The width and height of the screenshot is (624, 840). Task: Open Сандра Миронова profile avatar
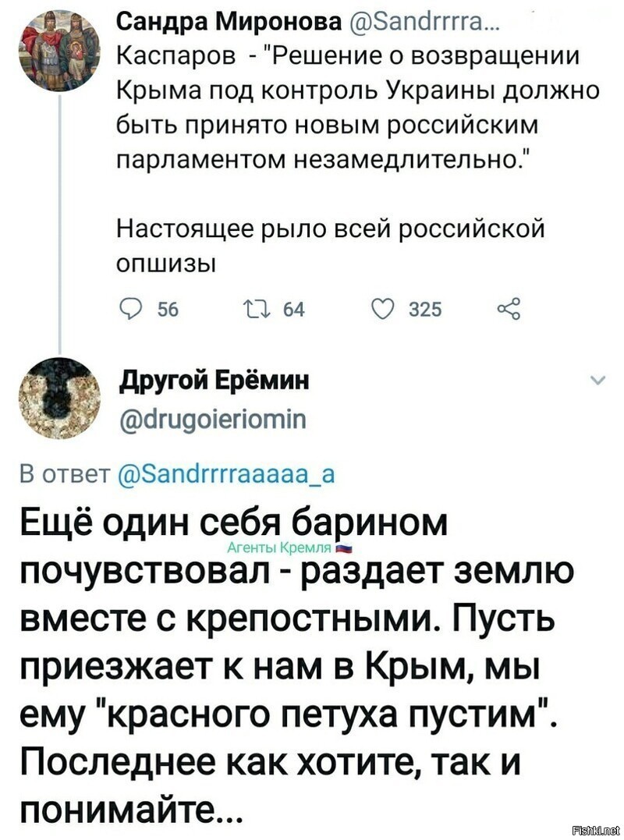59,51
